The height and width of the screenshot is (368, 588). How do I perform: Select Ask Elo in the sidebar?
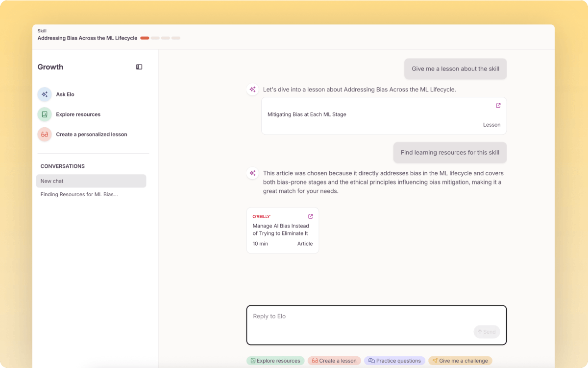coord(65,94)
